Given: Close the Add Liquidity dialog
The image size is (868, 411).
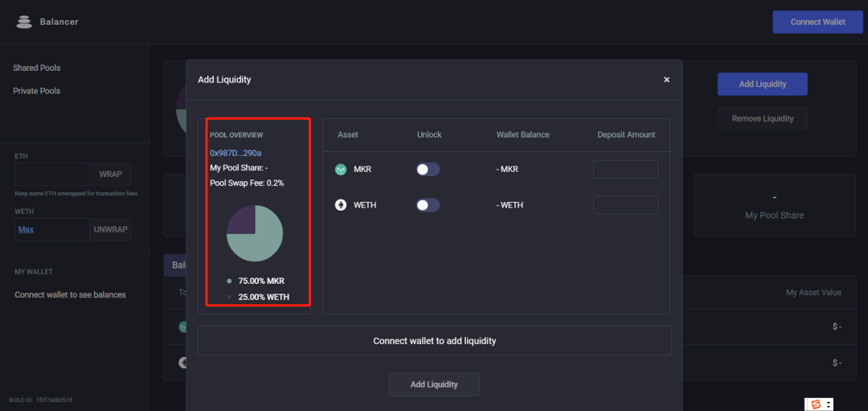Looking at the screenshot, I should [666, 80].
